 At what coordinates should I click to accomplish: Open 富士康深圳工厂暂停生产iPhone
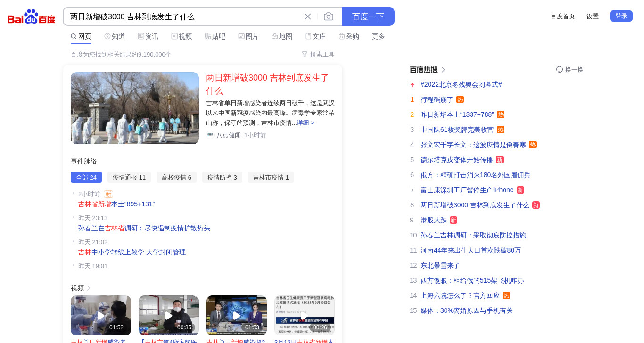467,190
